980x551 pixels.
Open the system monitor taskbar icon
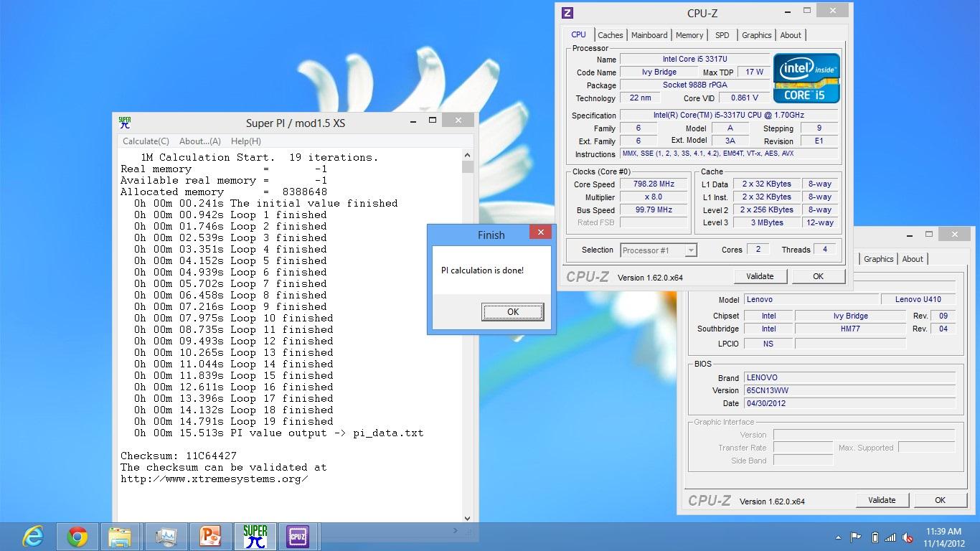tap(166, 536)
